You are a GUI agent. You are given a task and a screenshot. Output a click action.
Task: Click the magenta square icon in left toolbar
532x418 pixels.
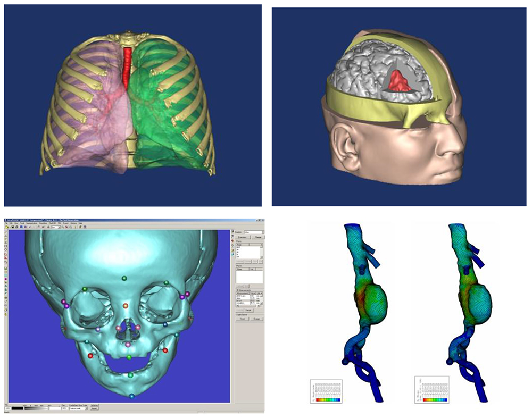click(x=6, y=278)
